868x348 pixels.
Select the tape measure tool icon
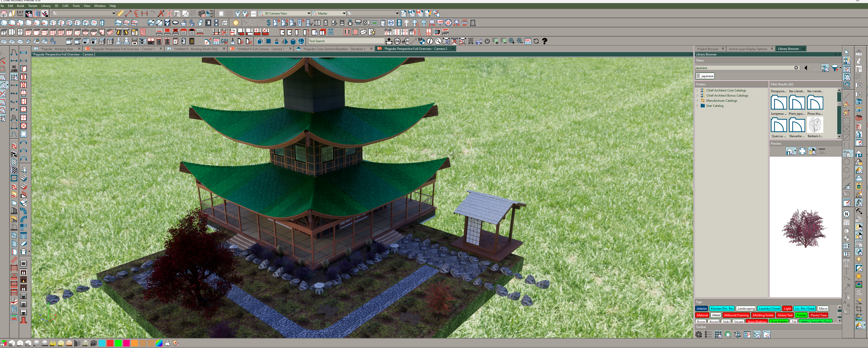[x=120, y=14]
